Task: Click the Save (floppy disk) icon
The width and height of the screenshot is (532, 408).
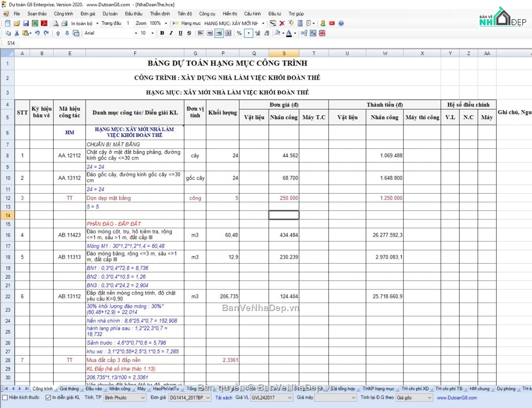Action: tap(26, 23)
